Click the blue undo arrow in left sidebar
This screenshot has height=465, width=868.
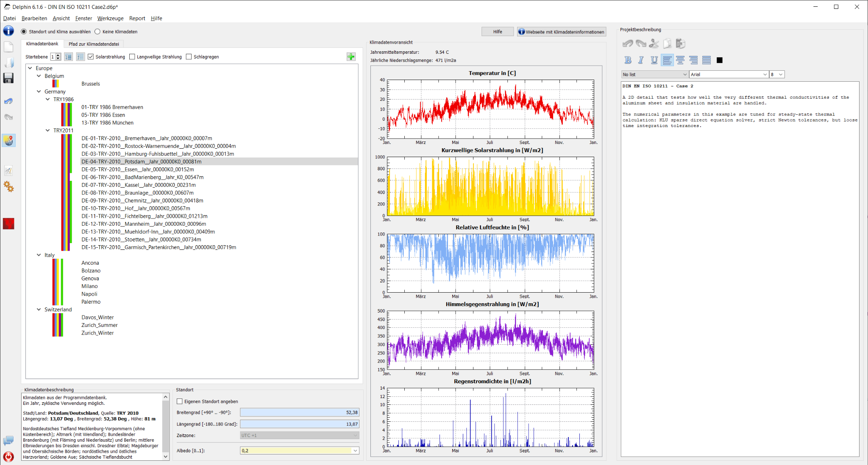[8, 101]
